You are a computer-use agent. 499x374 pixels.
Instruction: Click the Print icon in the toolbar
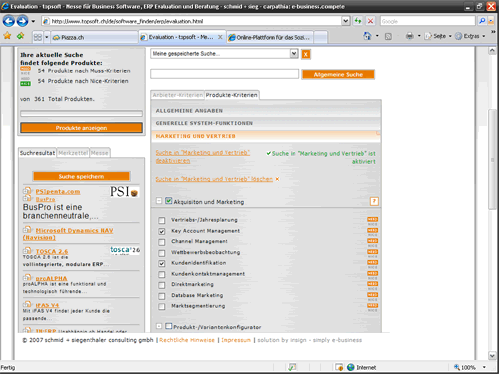410,36
